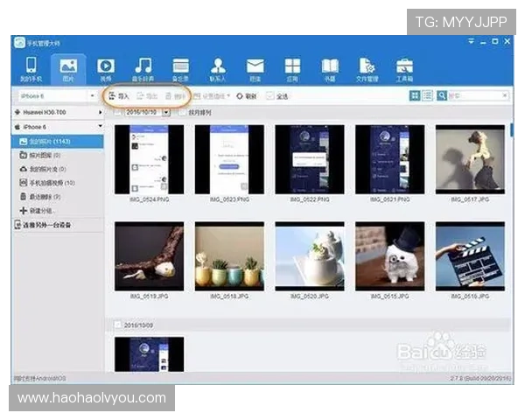Screen dimensions: 525x420
Task: Switch to grid thumbnail view
Action: [x=414, y=95]
